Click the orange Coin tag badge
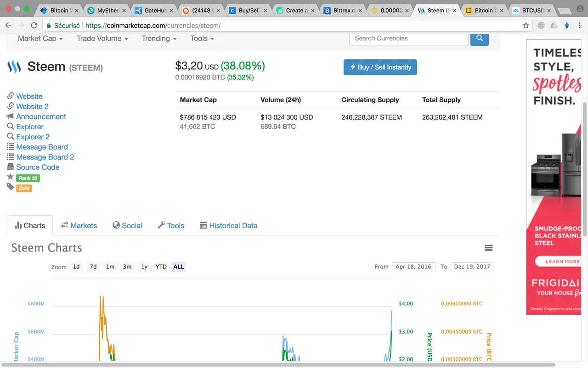588x368 pixels. pos(24,188)
